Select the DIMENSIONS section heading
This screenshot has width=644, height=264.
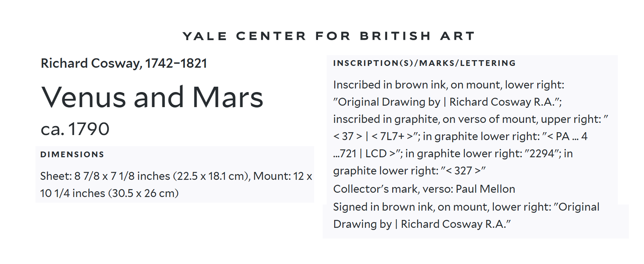click(72, 155)
